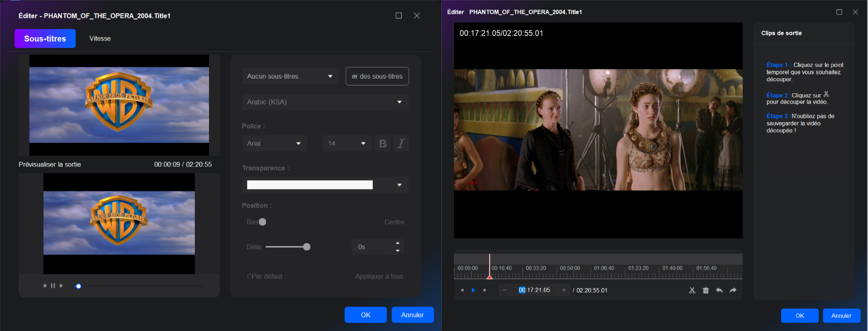Redo the cut action
The width and height of the screenshot is (868, 331).
pyautogui.click(x=733, y=290)
